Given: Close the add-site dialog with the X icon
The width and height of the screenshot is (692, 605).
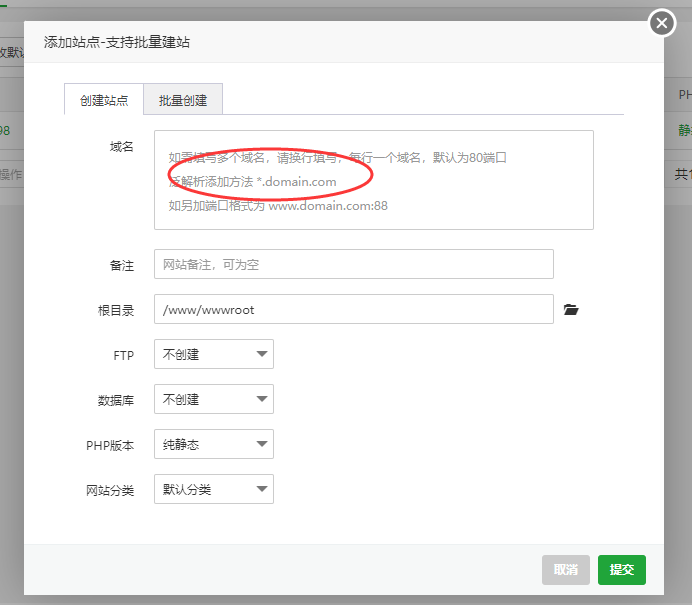Looking at the screenshot, I should tap(662, 23).
